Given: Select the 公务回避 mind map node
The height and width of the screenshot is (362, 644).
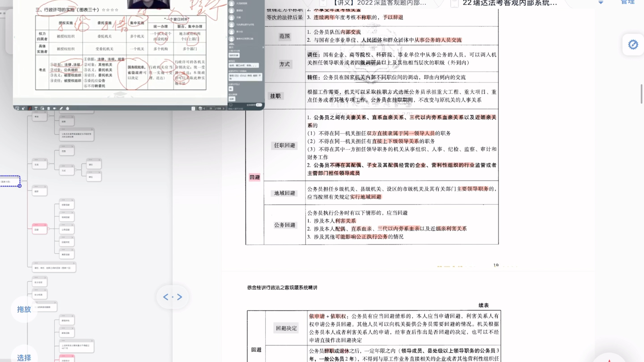Looking at the screenshot, I should point(67,228).
